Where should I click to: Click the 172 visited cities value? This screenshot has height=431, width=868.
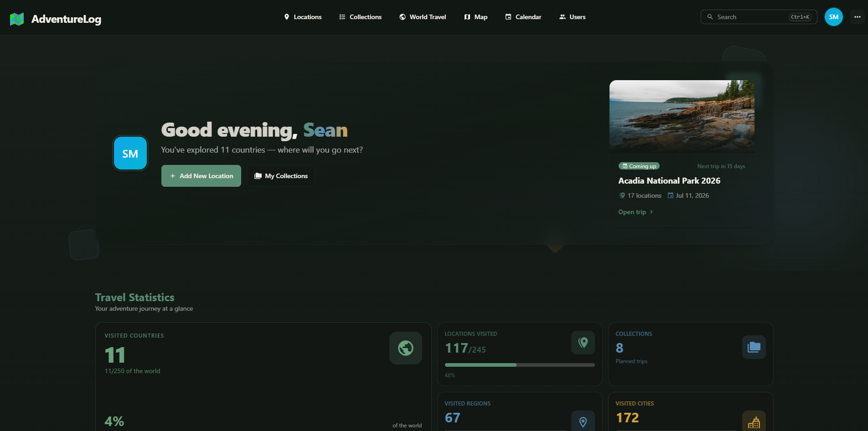(627, 418)
